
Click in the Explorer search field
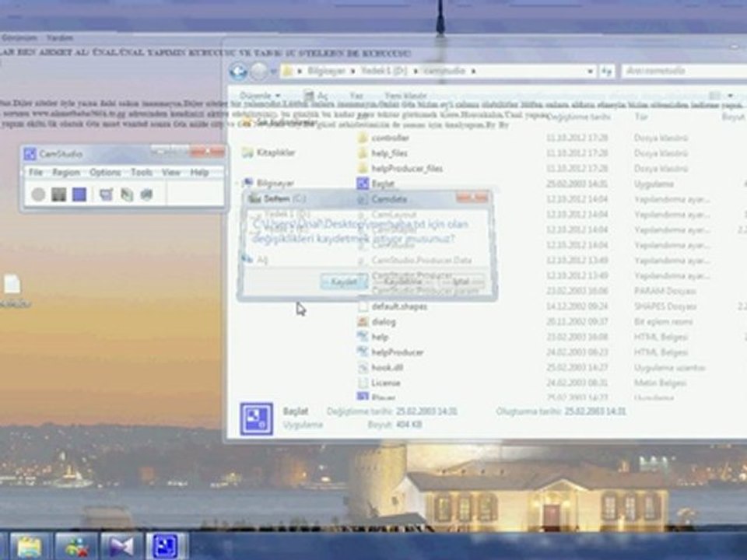click(x=684, y=71)
